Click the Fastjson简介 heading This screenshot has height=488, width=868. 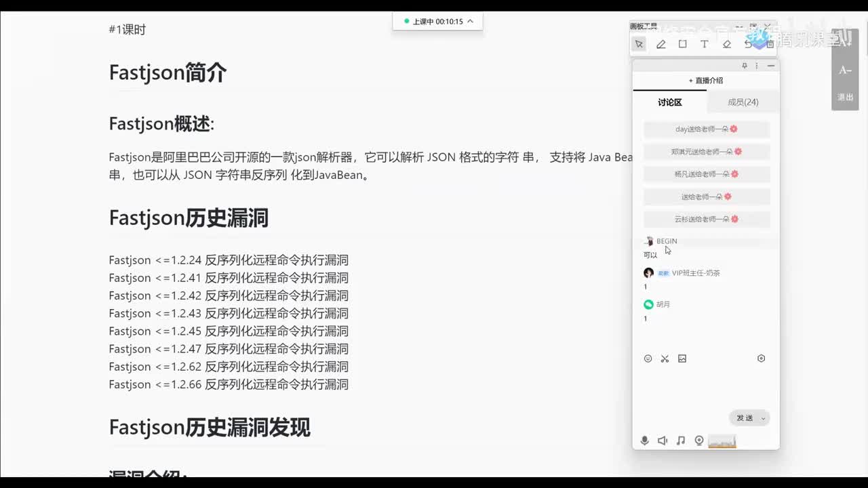tap(167, 73)
